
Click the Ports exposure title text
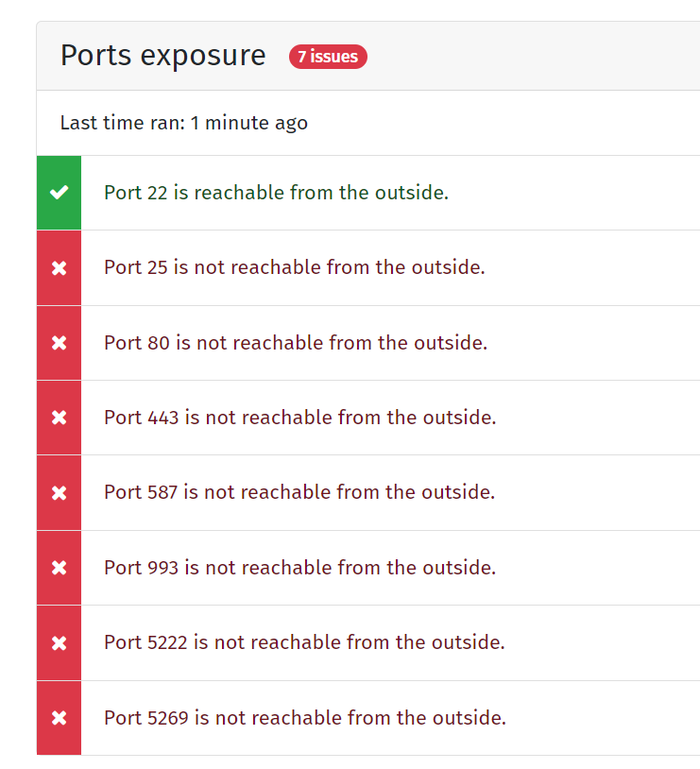coord(162,56)
